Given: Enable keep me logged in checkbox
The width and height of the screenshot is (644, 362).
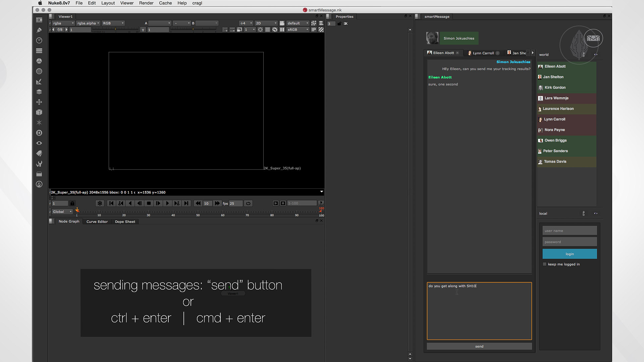Looking at the screenshot, I should pyautogui.click(x=545, y=264).
